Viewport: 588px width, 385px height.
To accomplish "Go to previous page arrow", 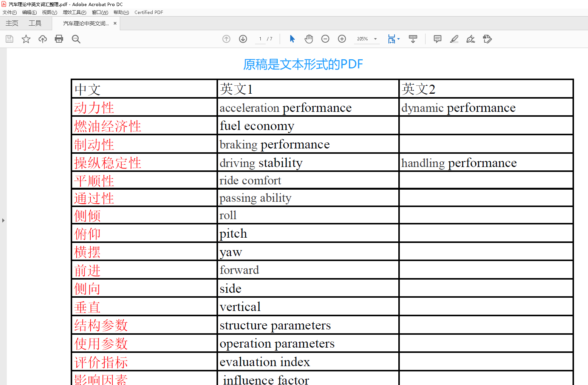I will click(x=226, y=39).
